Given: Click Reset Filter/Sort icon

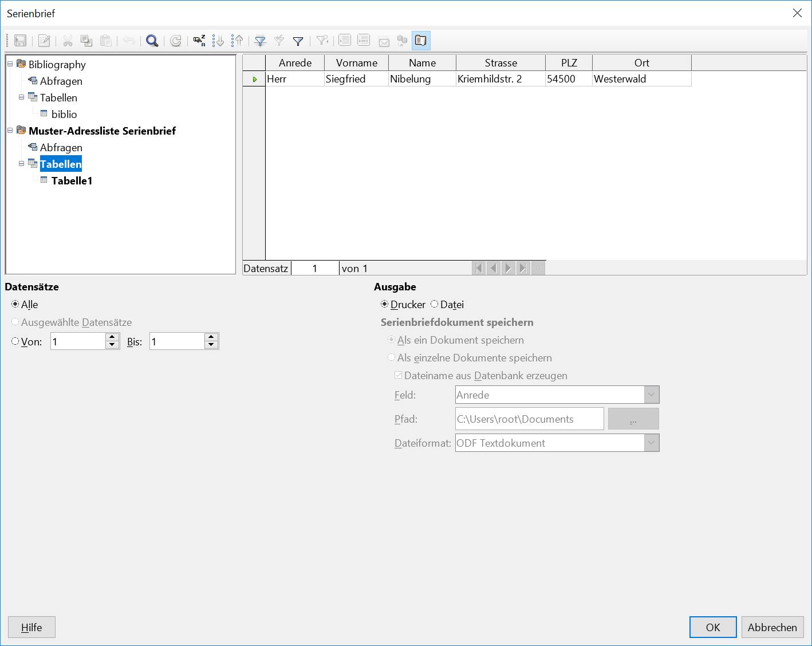Looking at the screenshot, I should 322,41.
